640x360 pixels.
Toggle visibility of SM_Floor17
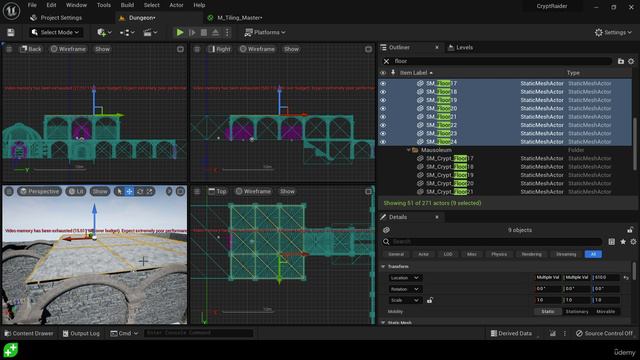383,83
